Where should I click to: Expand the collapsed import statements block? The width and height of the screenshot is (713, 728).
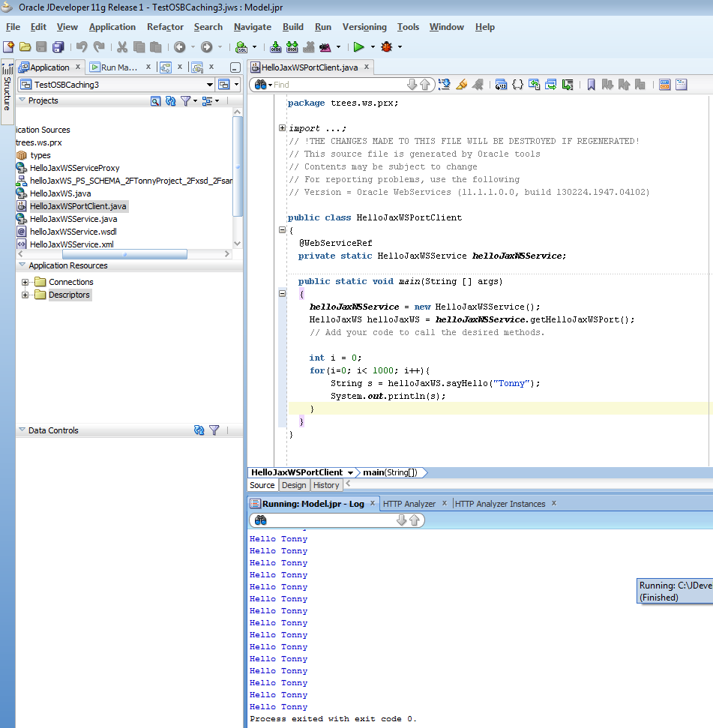pyautogui.click(x=282, y=128)
